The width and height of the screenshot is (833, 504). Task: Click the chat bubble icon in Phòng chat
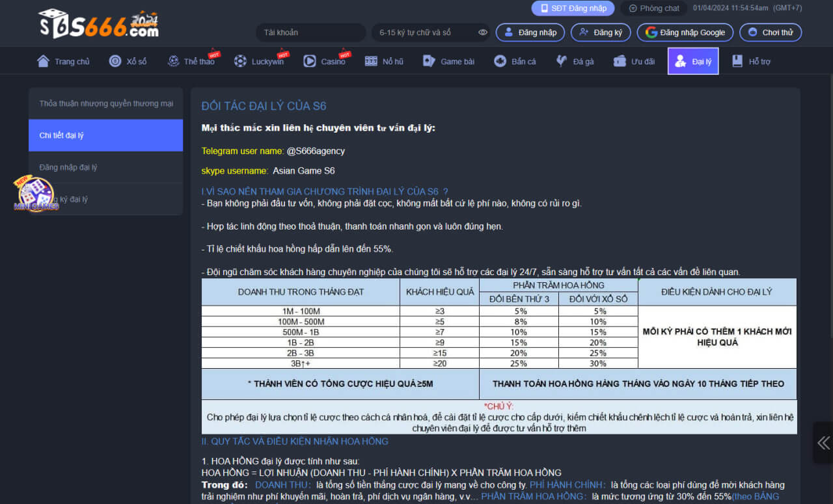click(x=633, y=8)
